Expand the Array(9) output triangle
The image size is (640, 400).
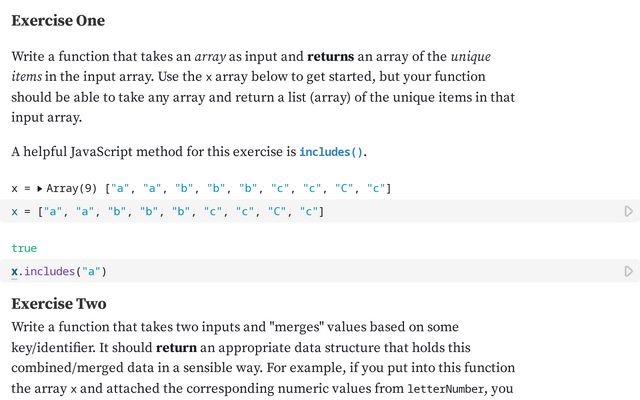[x=40, y=189]
